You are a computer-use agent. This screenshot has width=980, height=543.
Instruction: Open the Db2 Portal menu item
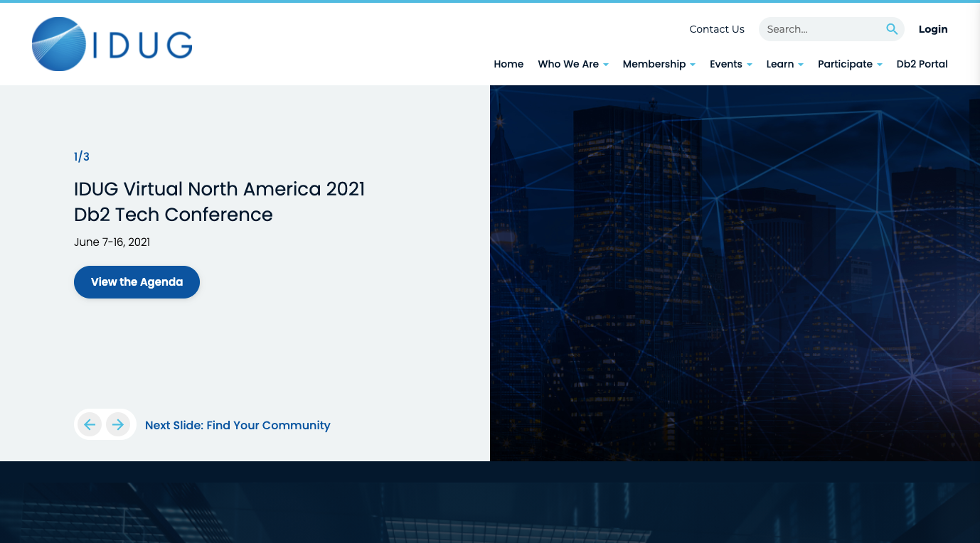(922, 64)
